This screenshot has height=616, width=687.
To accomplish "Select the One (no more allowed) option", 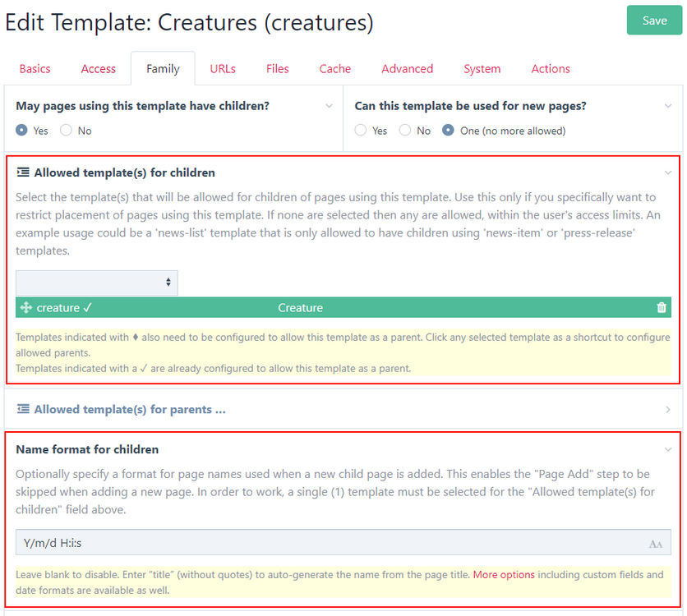I will click(x=449, y=131).
